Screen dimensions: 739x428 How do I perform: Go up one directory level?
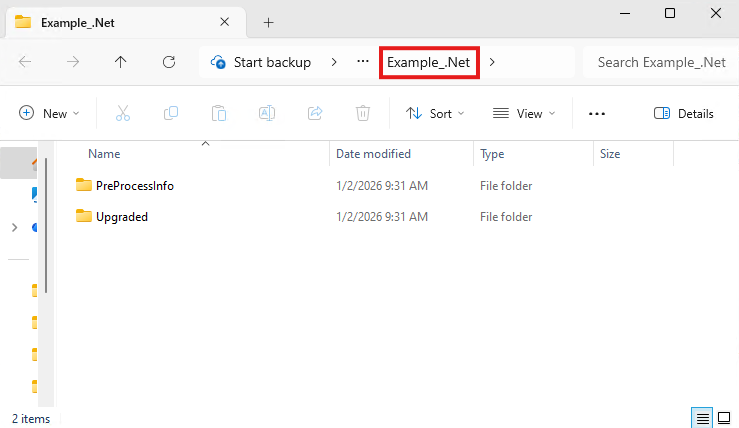pyautogui.click(x=121, y=62)
